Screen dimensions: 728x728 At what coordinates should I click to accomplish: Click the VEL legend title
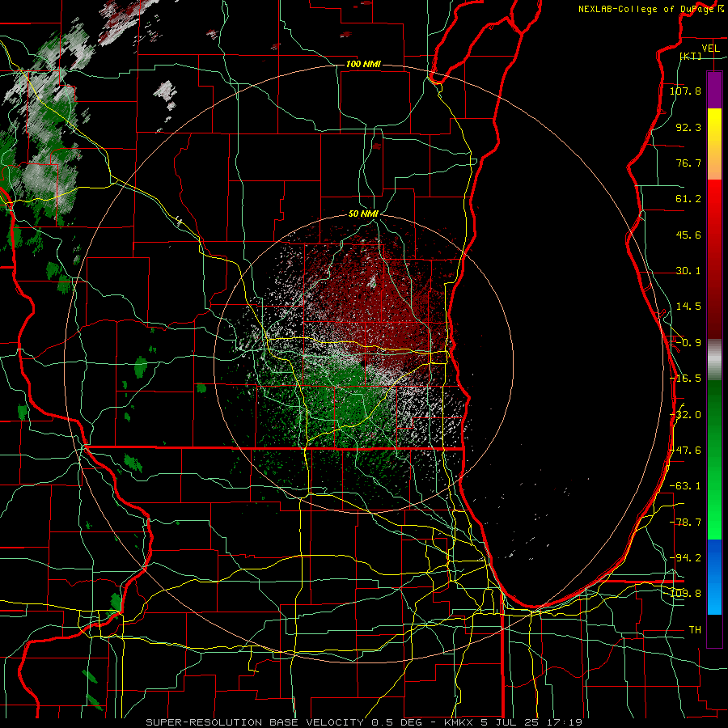710,49
